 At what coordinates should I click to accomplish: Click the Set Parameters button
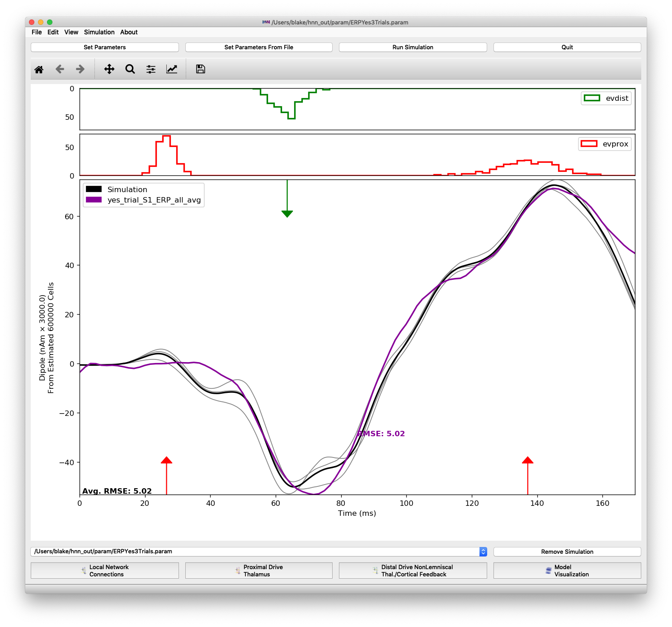point(105,47)
